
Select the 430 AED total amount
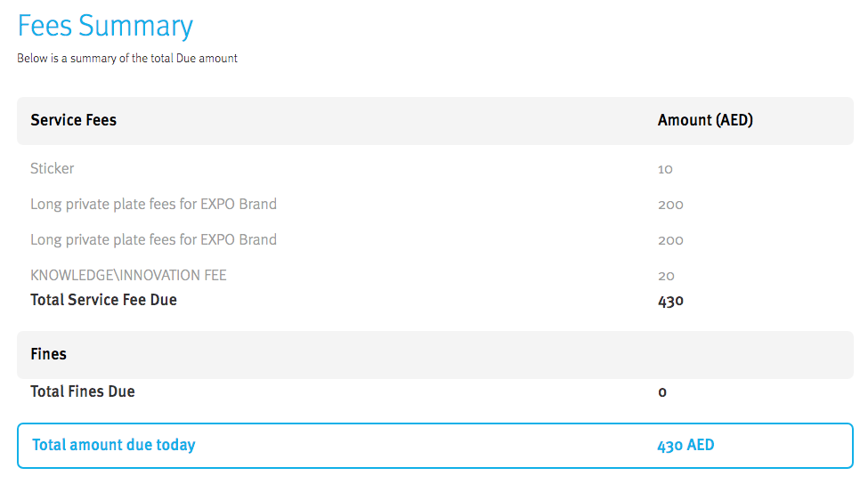(x=685, y=445)
